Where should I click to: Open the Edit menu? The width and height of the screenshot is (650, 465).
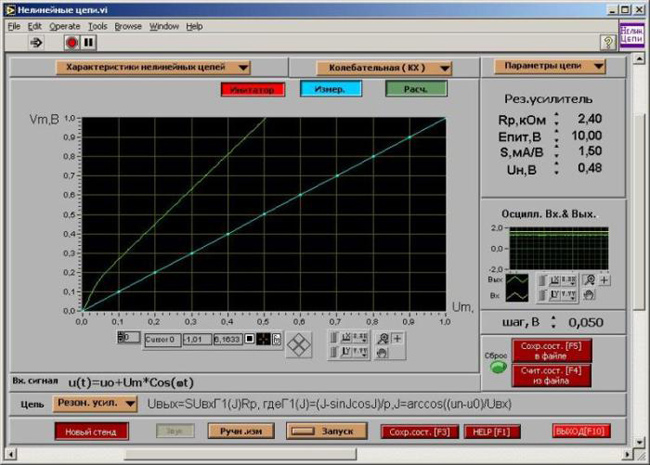pyautogui.click(x=34, y=26)
